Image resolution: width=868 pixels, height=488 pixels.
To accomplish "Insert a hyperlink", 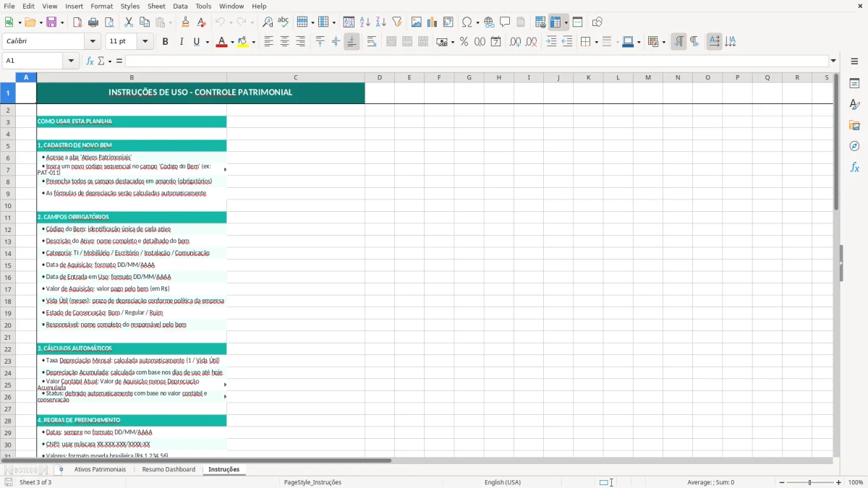I will point(489,22).
